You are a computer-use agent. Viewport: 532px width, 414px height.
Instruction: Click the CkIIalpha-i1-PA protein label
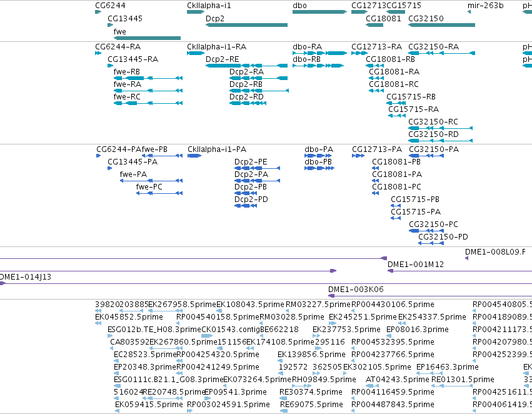tap(217, 149)
